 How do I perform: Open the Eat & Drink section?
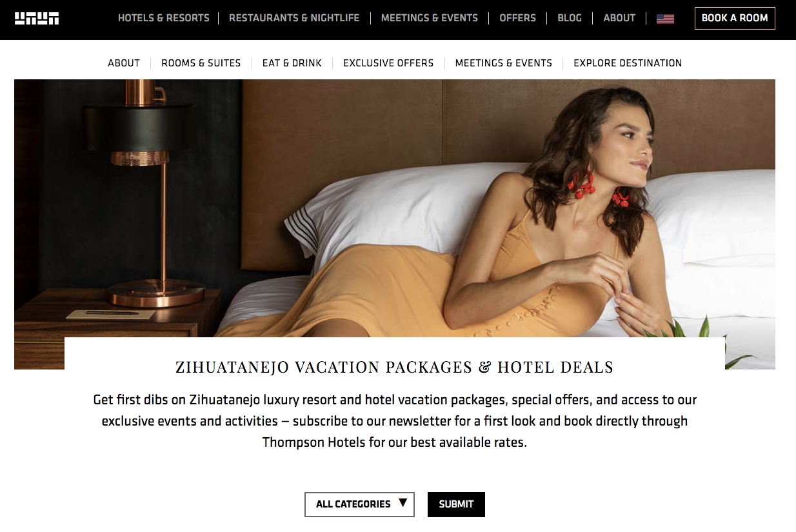coord(292,63)
